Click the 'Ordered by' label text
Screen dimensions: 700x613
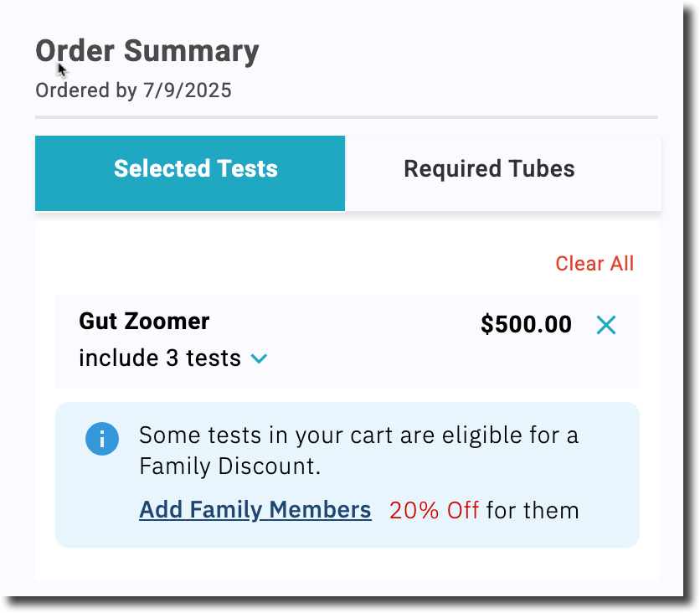[86, 90]
